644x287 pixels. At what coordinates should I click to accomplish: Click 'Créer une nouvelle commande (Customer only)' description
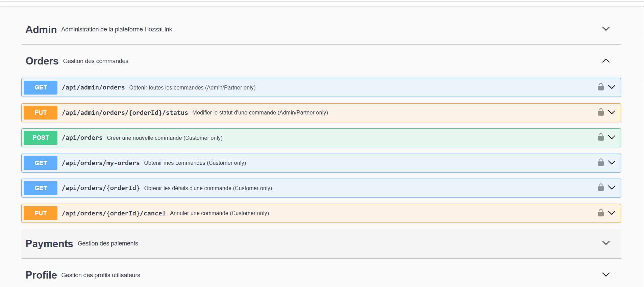[x=165, y=138]
